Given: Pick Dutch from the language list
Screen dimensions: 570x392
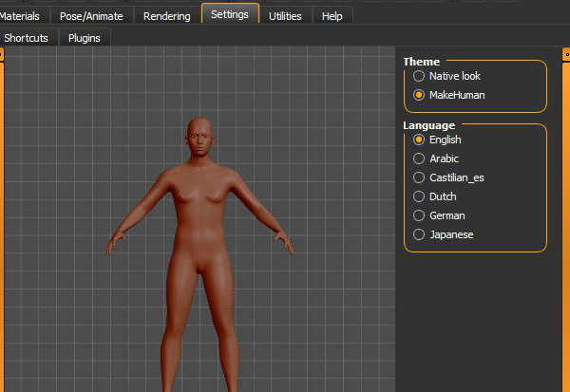Looking at the screenshot, I should pos(419,196).
